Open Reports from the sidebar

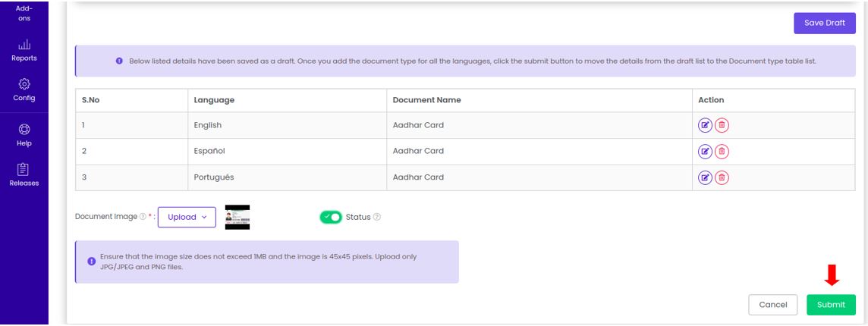pyautogui.click(x=24, y=51)
